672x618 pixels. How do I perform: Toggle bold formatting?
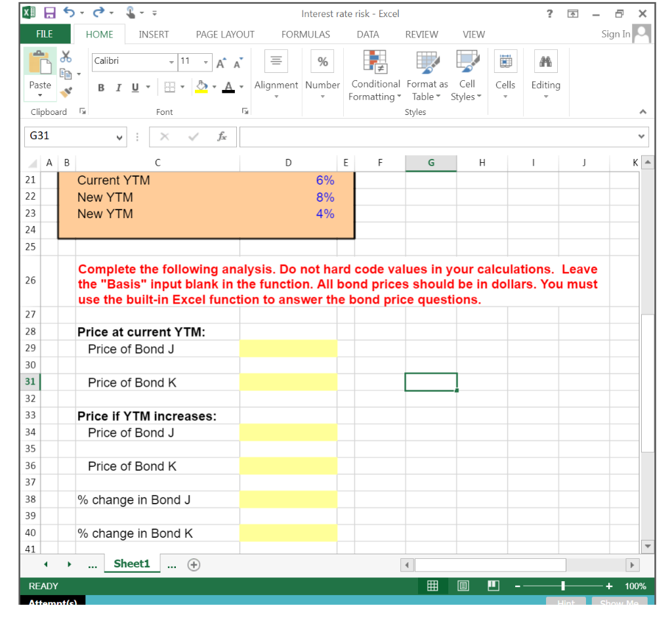pos(101,87)
